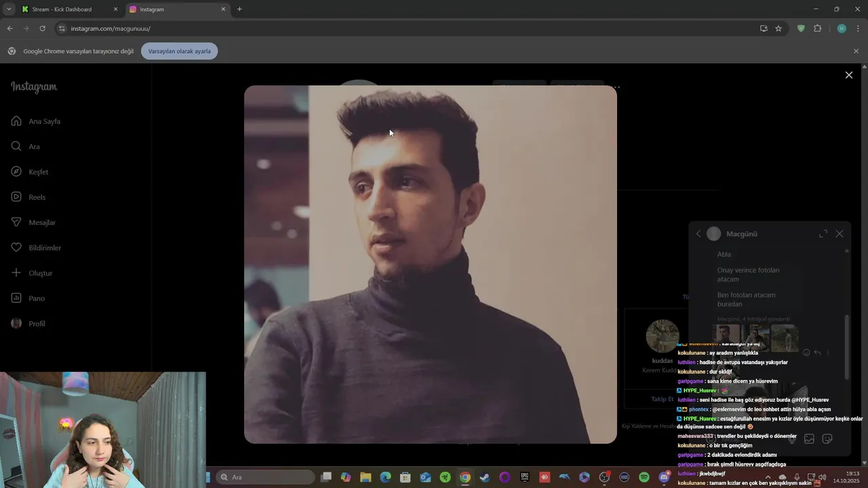Click Varsayılan olarak ayarla button
Screen dimensions: 868x488
tap(179, 51)
